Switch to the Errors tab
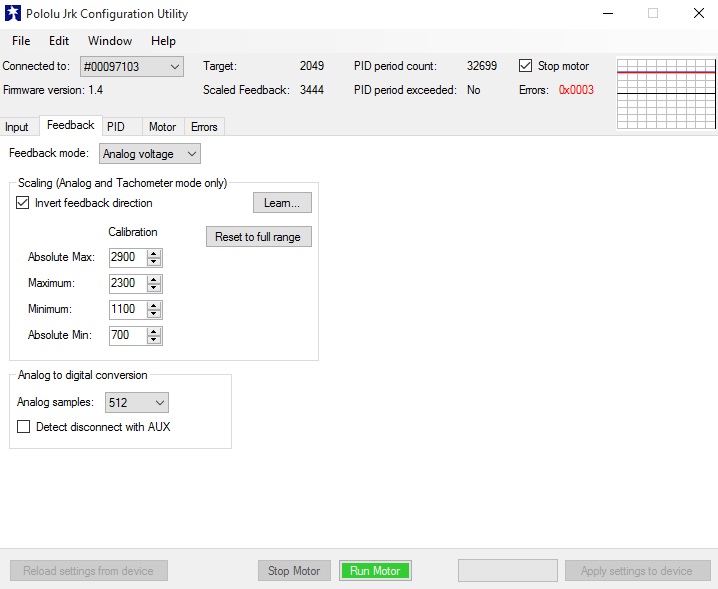 [204, 127]
